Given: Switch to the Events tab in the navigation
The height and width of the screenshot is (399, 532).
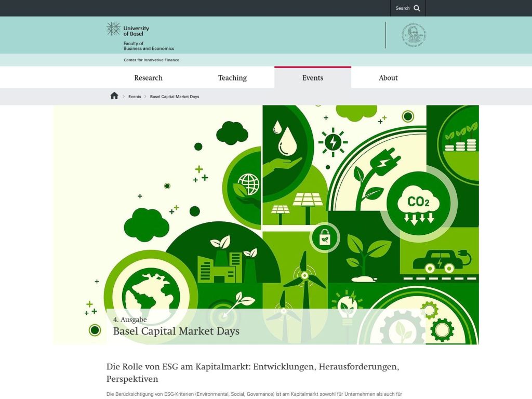Looking at the screenshot, I should point(312,77).
